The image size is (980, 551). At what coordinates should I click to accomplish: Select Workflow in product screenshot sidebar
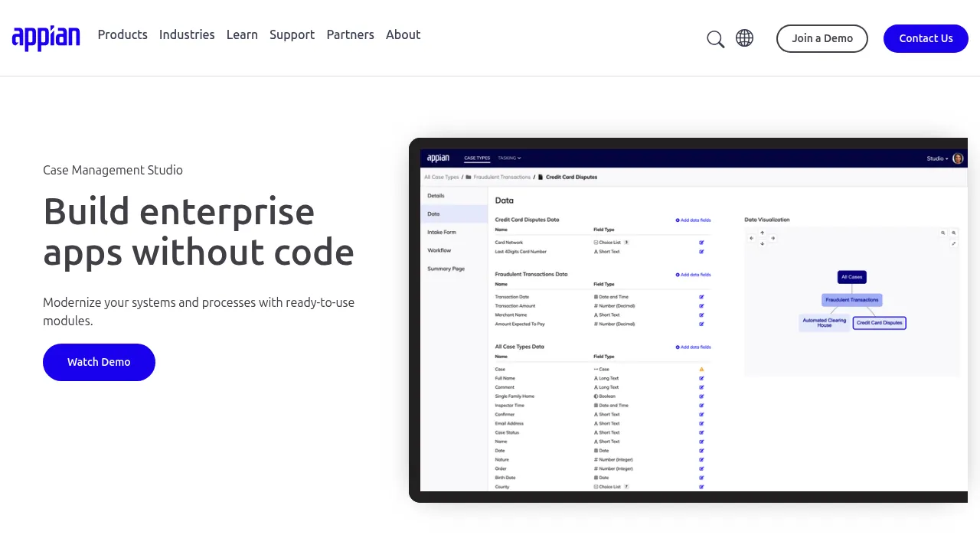point(453,250)
